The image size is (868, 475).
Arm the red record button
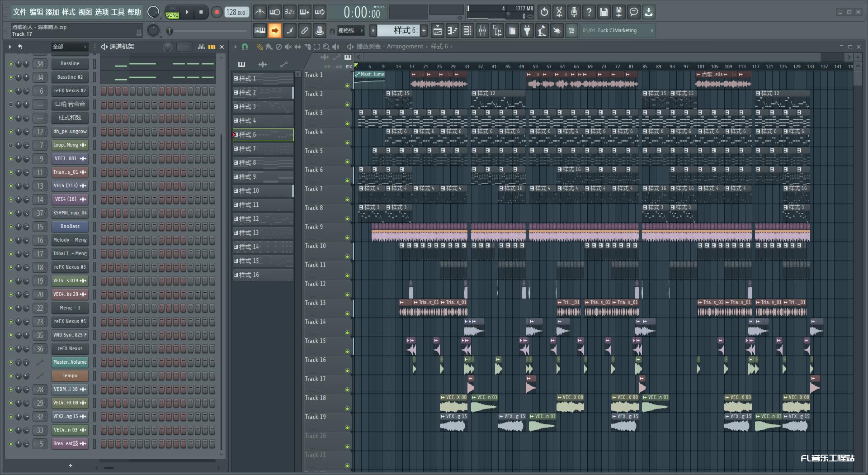click(x=217, y=12)
